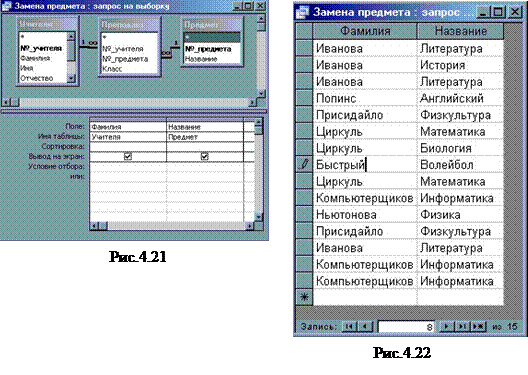Minimize the query design window

(237, 6)
